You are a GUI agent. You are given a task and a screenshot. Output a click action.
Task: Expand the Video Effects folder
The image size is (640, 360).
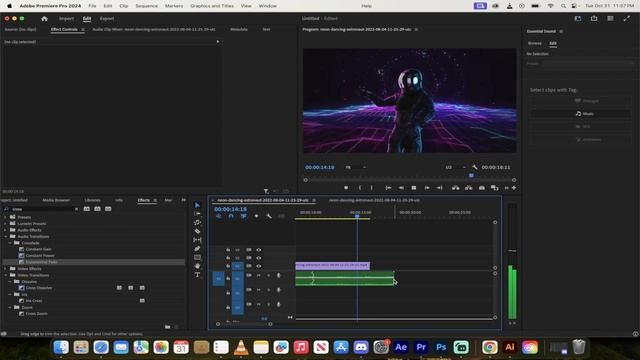(5, 269)
